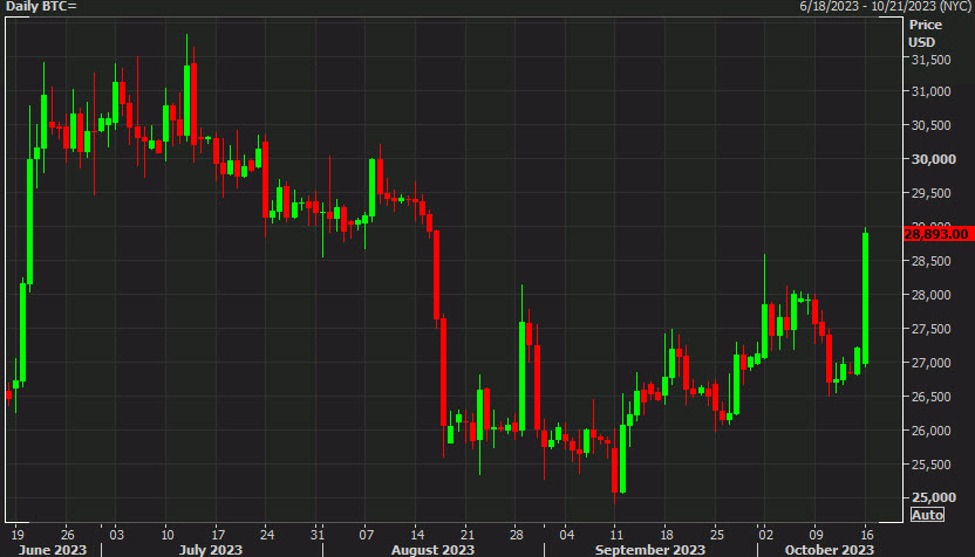The image size is (975, 557).
Task: Select the red 28,893.00 price tag
Action: [x=937, y=234]
